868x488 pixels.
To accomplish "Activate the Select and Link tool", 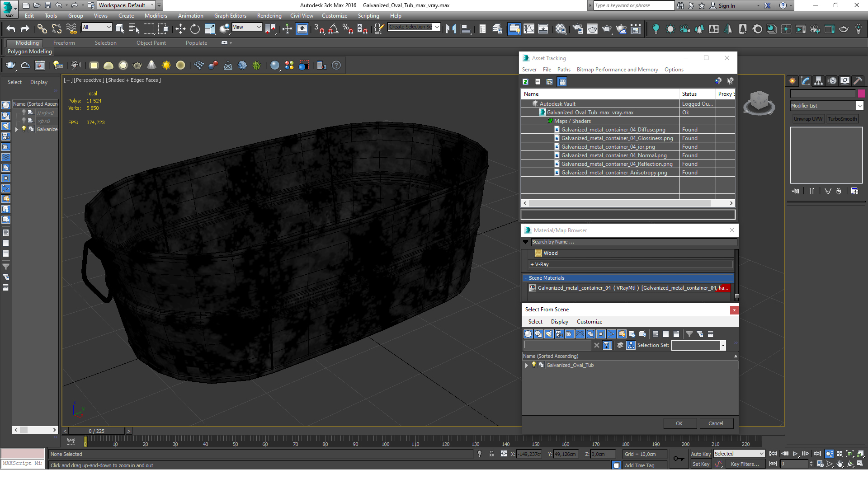I will [42, 29].
